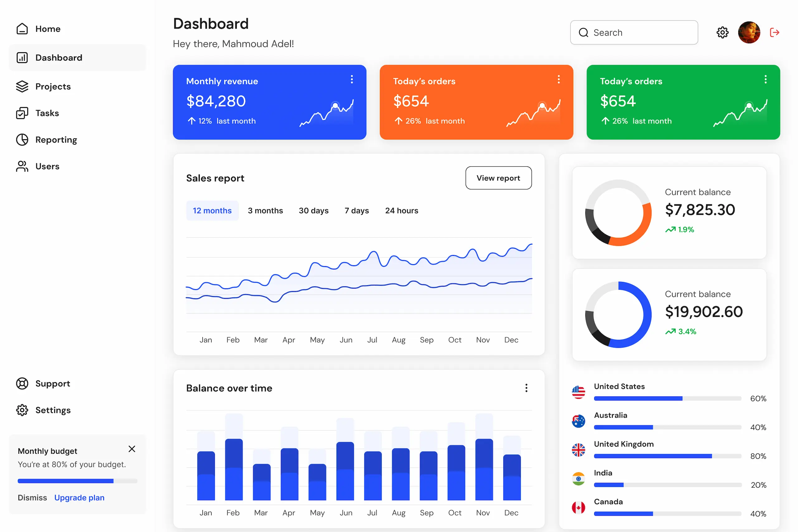Open your profile avatar picture
Viewport: 798px width, 532px height.
(x=749, y=32)
